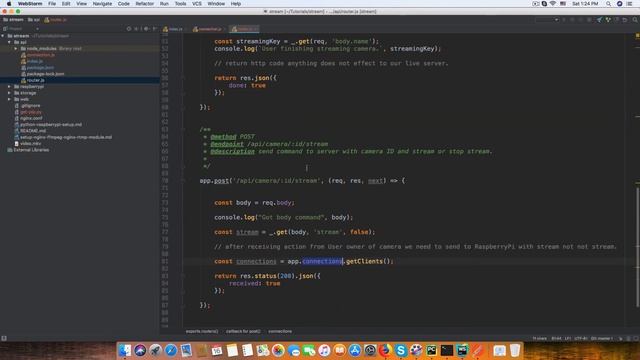This screenshot has height=360, width=640.
Task: Open the Code menu
Action: [x=123, y=4]
